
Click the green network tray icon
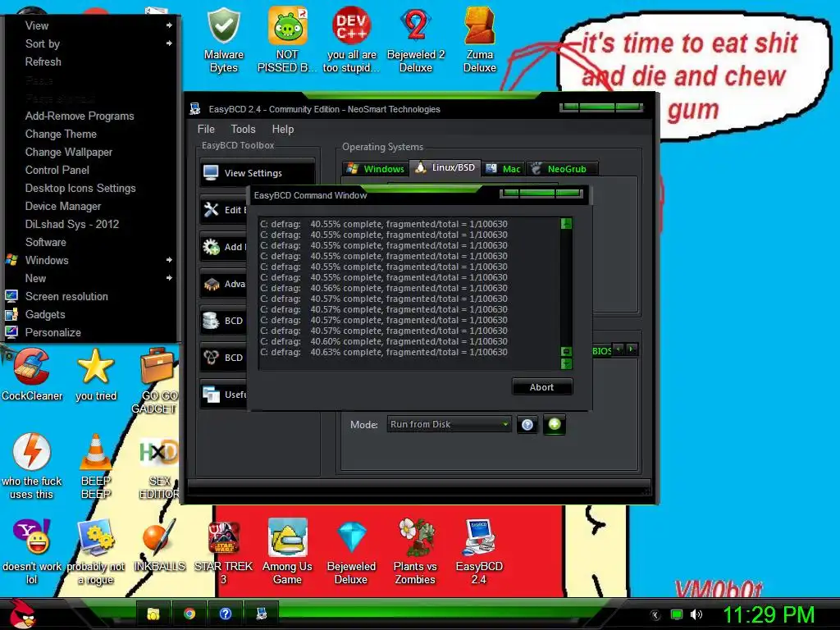[x=677, y=614]
